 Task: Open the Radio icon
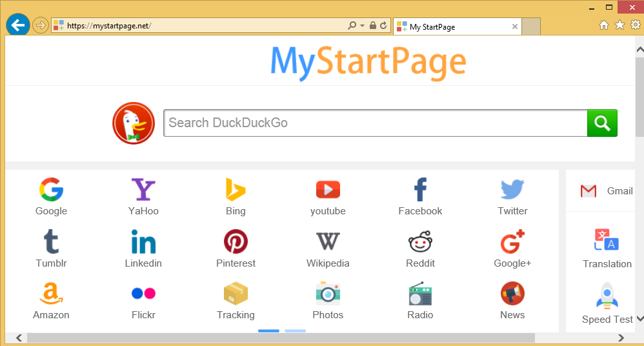point(420,294)
